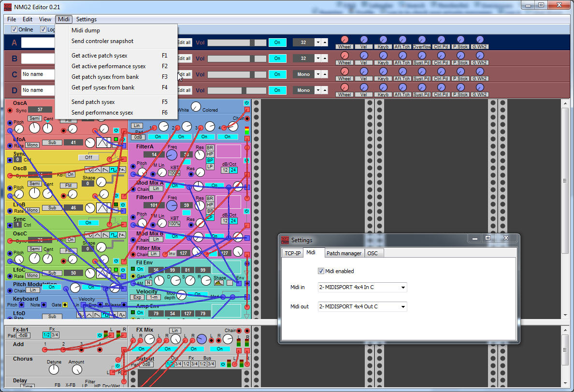Image resolution: width=574 pixels, height=392 pixels.
Task: Click slot A voices down arrow
Action: coord(318,43)
